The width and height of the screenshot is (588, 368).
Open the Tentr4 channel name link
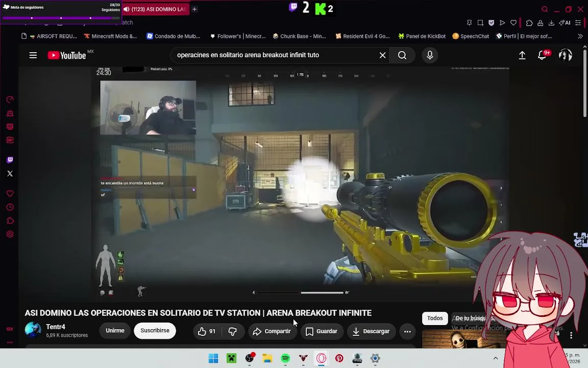coord(56,327)
